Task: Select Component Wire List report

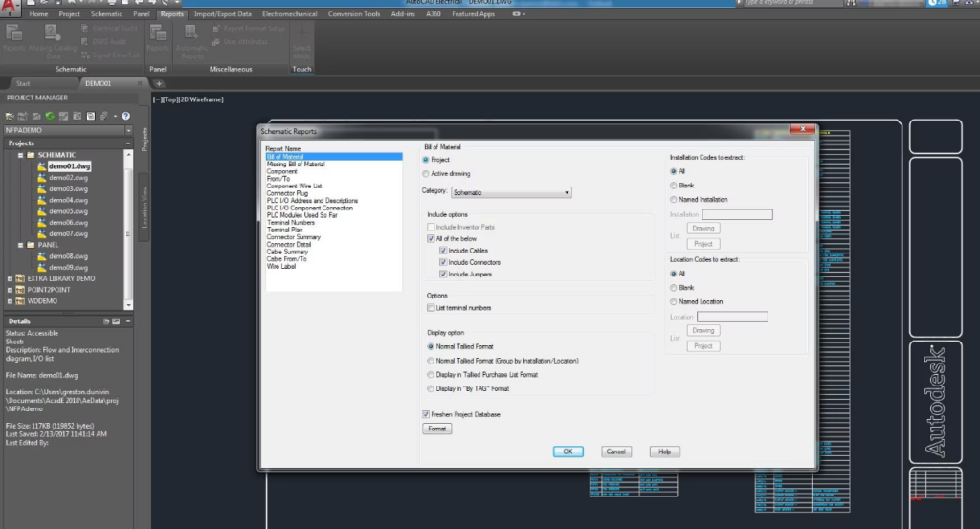Action: pos(295,187)
